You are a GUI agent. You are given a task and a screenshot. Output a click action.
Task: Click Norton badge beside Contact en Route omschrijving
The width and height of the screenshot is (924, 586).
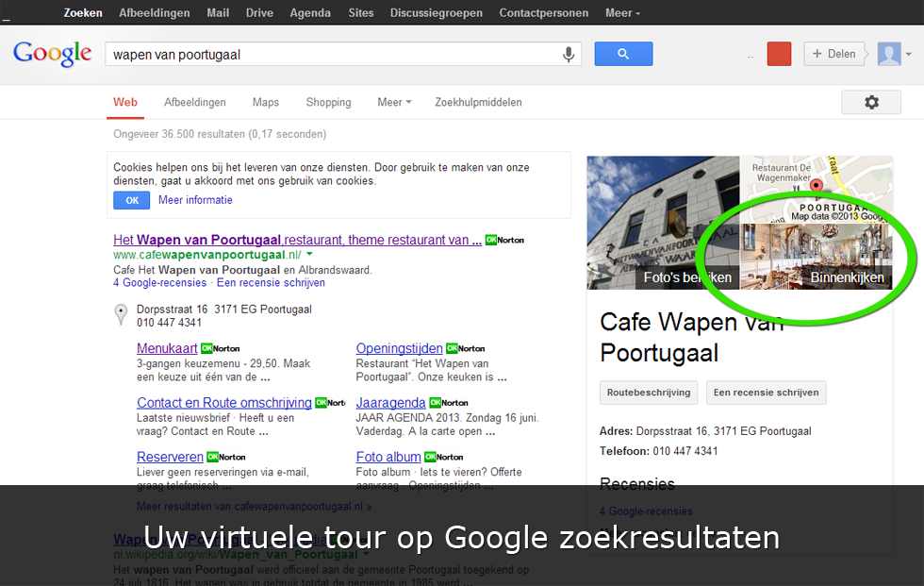click(x=331, y=403)
